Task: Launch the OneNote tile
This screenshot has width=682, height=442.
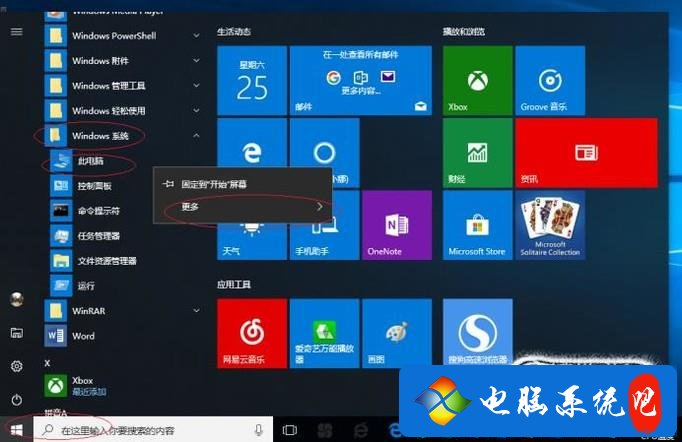Action: [x=397, y=225]
